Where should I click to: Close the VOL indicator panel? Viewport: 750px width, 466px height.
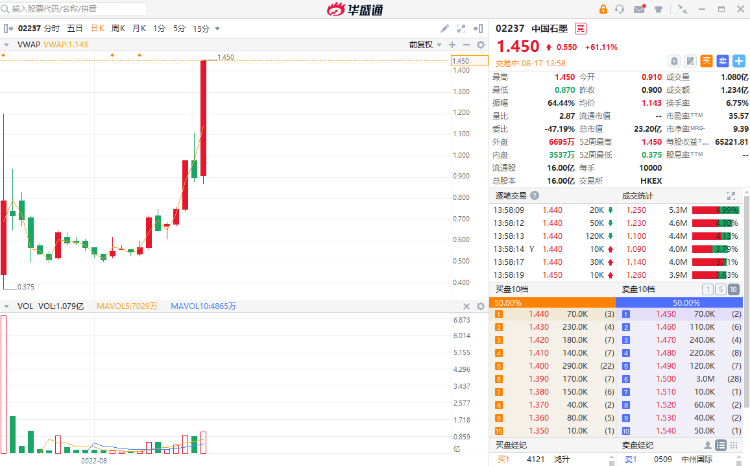(x=466, y=306)
